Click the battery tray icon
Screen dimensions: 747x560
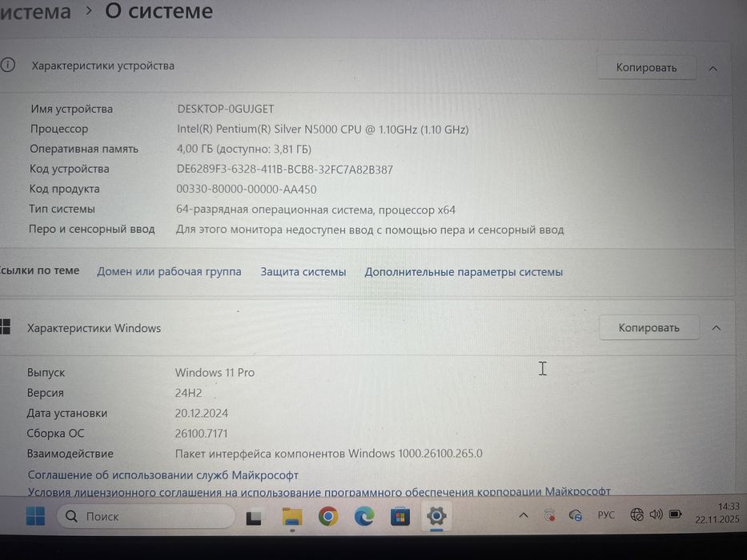click(675, 514)
